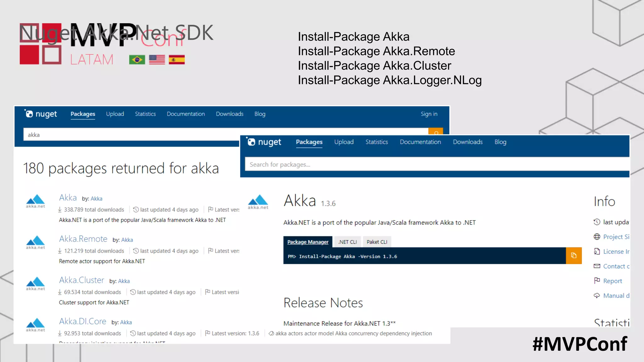Open Downloads in Akka package window navbar
Screen dimensions: 644x362
(x=468, y=142)
